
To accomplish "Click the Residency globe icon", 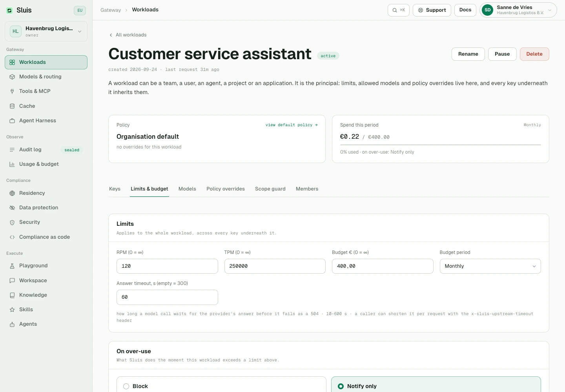I will click(12, 193).
